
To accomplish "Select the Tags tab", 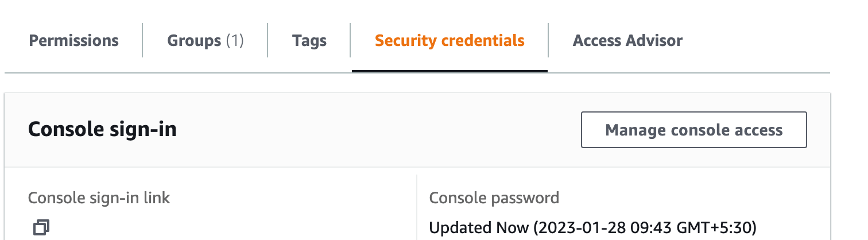I will pos(309,41).
